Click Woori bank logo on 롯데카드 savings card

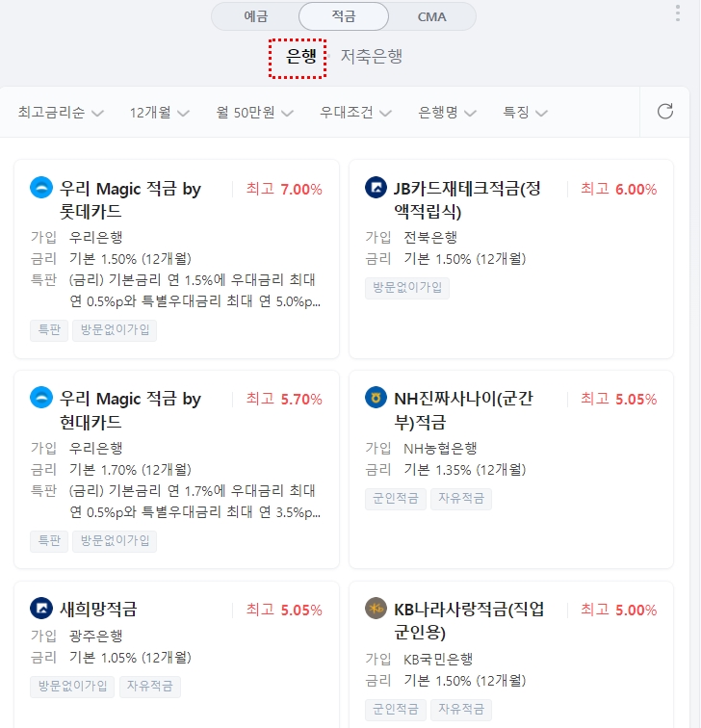tap(41, 188)
